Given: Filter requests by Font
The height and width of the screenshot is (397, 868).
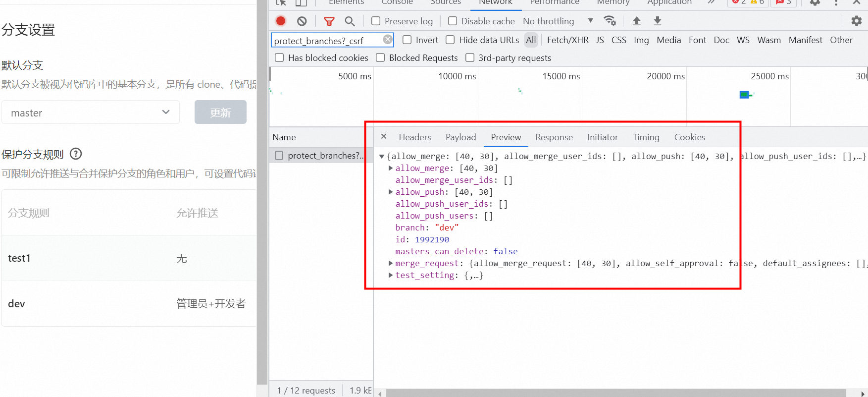Looking at the screenshot, I should coord(697,40).
